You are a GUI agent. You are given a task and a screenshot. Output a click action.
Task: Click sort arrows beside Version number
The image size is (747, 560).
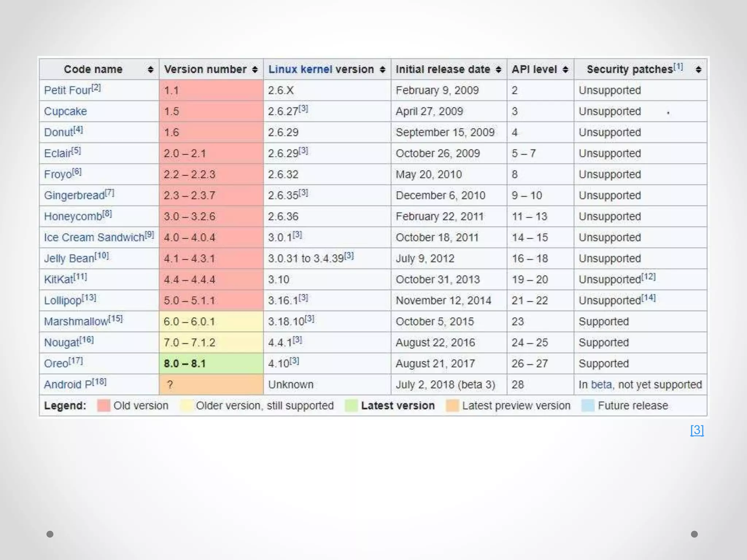pyautogui.click(x=255, y=69)
